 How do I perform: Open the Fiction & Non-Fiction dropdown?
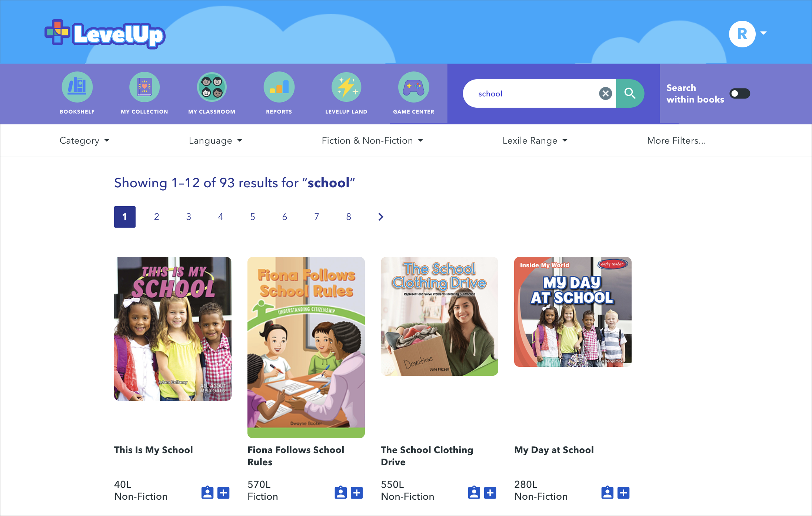pos(372,141)
